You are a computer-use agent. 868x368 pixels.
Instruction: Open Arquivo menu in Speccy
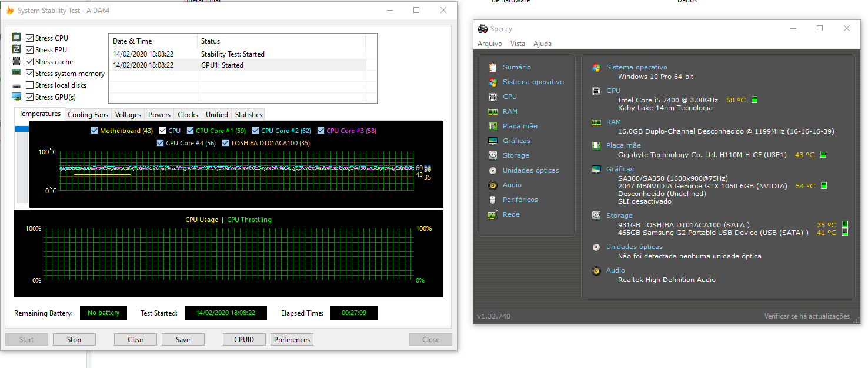(490, 44)
